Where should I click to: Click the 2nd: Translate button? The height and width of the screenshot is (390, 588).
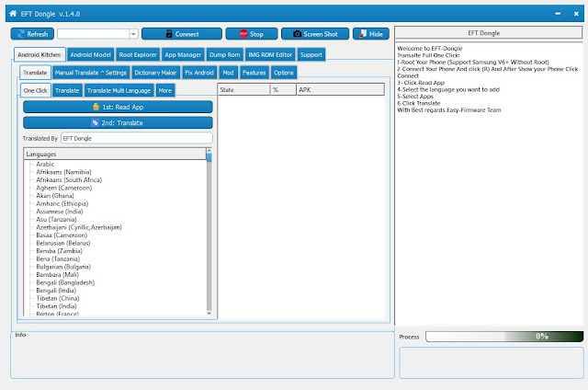pyautogui.click(x=118, y=122)
